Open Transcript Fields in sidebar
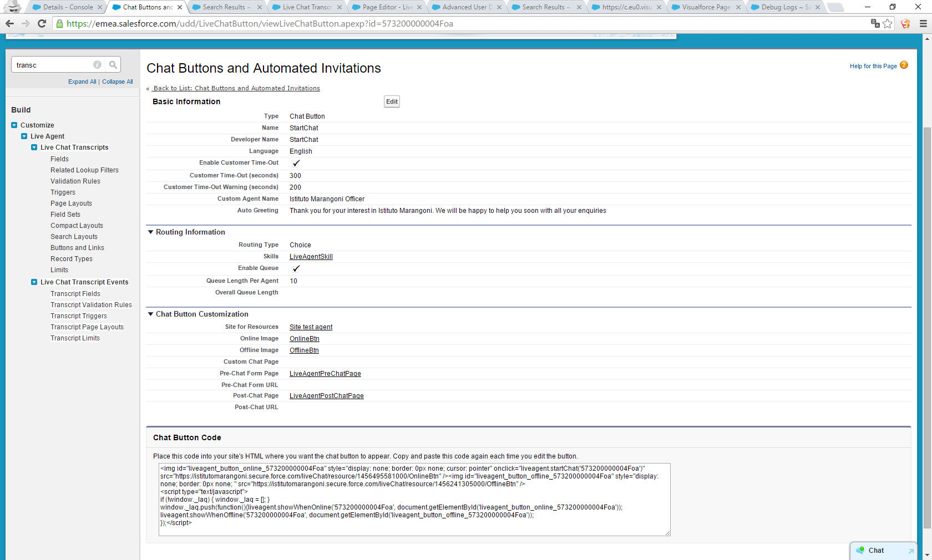The height and width of the screenshot is (560, 932). tap(75, 294)
